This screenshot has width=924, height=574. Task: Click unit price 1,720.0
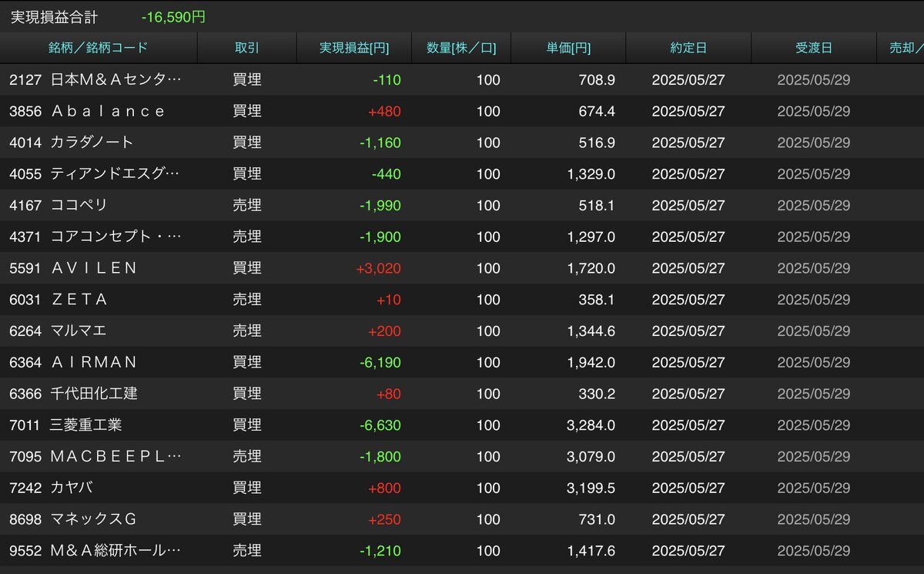click(591, 268)
